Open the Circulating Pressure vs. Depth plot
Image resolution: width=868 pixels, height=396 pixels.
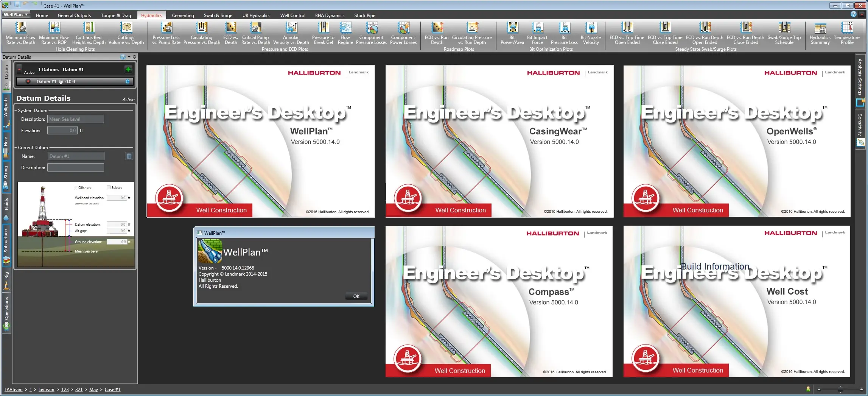(202, 33)
